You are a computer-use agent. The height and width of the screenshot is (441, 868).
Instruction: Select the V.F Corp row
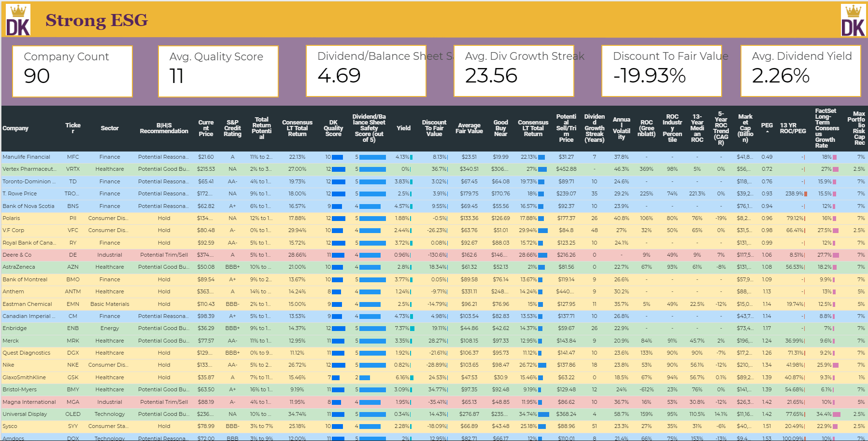pos(434,231)
